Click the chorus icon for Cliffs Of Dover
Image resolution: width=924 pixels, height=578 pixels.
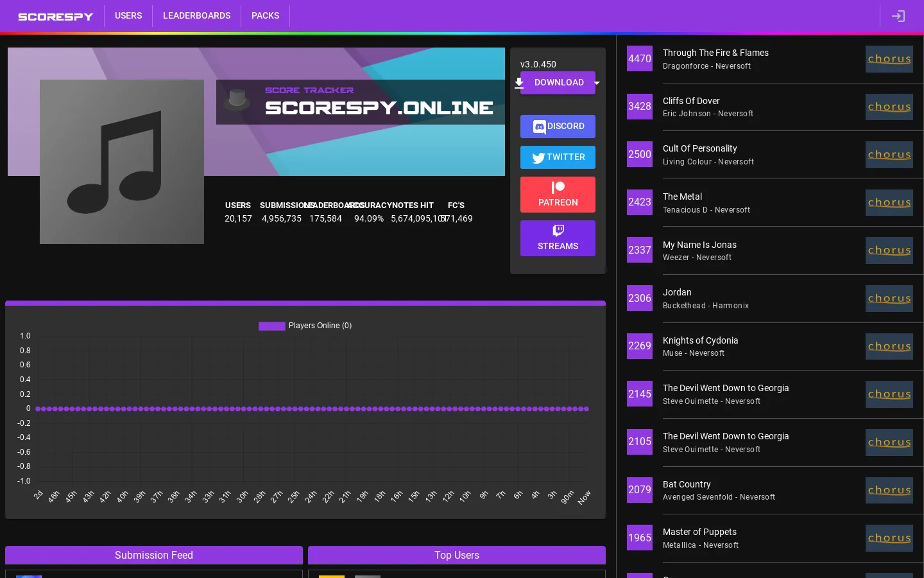(889, 107)
